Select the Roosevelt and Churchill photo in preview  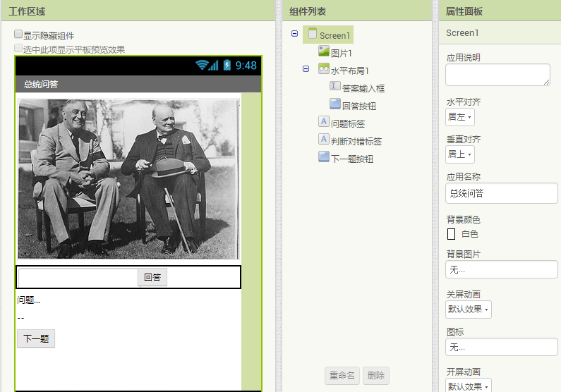[x=128, y=179]
